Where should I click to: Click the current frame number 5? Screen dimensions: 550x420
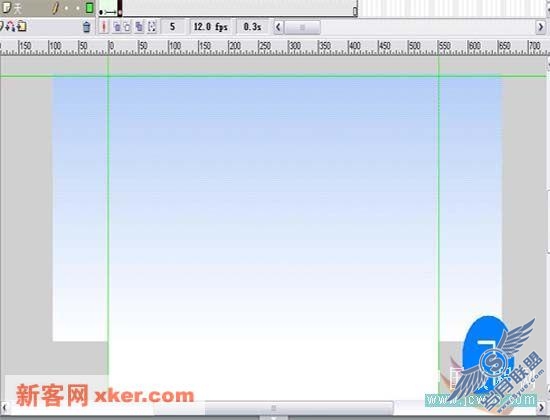pyautogui.click(x=172, y=27)
